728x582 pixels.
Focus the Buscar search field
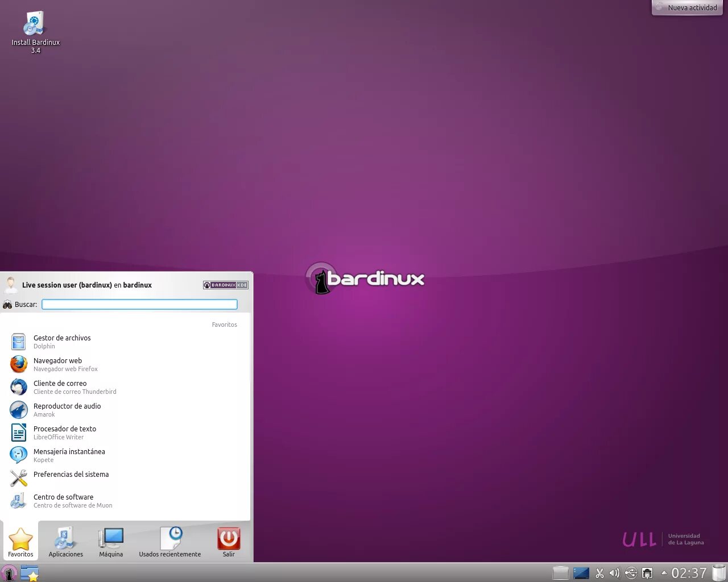[139, 305]
